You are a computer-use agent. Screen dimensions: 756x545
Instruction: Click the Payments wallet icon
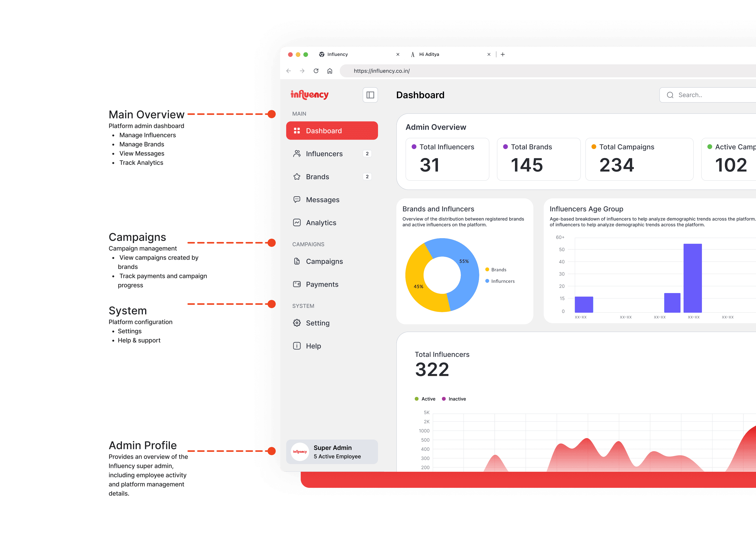click(x=297, y=284)
